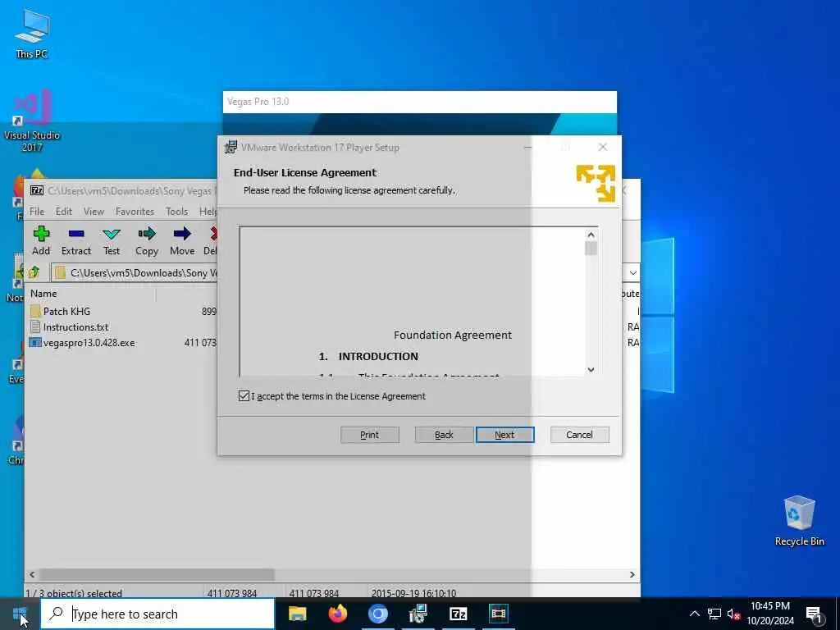Launch Firefox from the taskbar

tap(337, 614)
